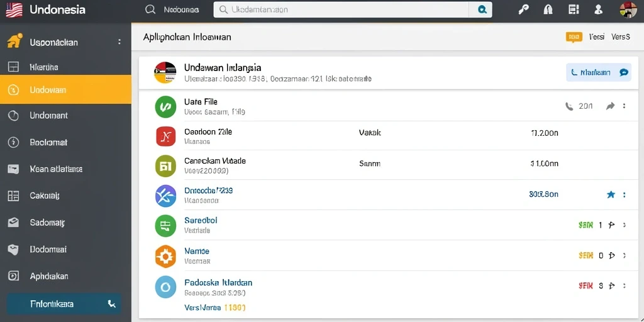
Task: Click the red Oeodoon icon
Action: [x=166, y=136]
